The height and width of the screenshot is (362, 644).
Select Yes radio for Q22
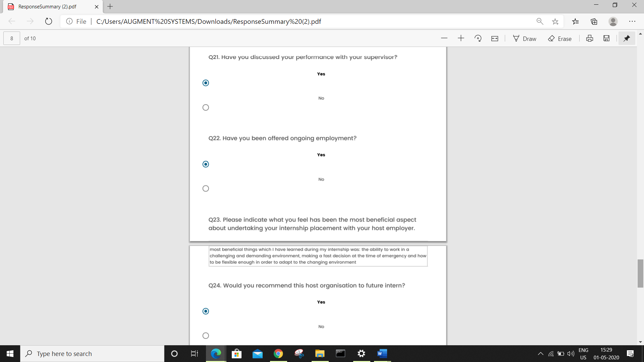click(x=206, y=164)
